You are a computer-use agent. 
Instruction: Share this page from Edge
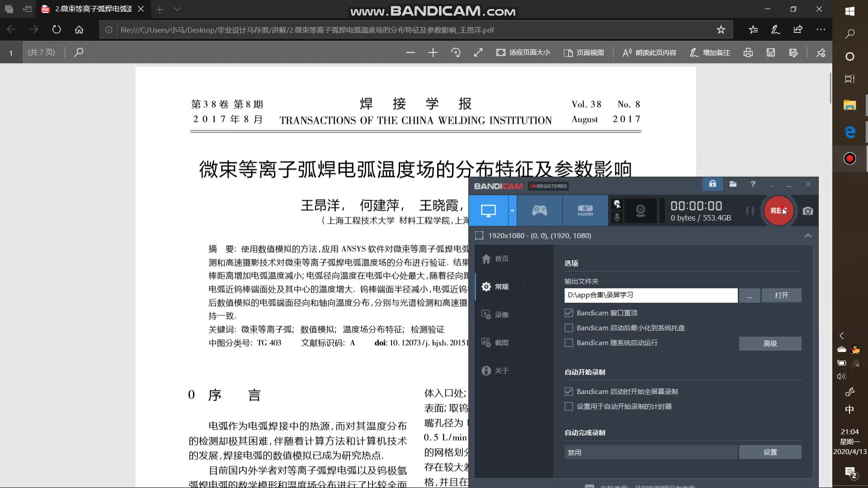(798, 30)
